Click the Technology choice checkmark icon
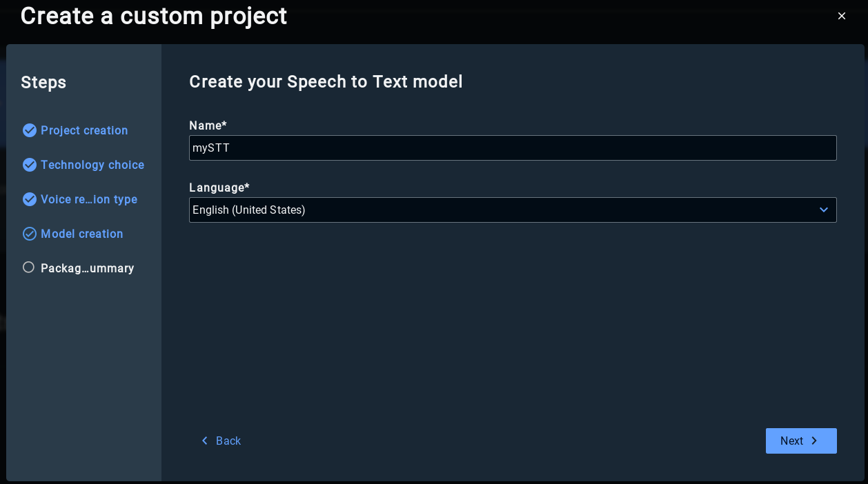 point(29,165)
